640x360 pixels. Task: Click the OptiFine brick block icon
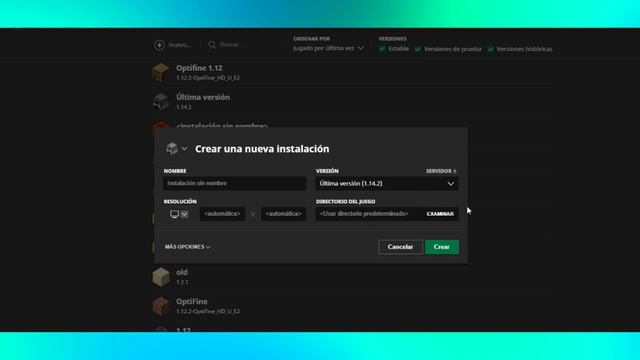point(161,306)
